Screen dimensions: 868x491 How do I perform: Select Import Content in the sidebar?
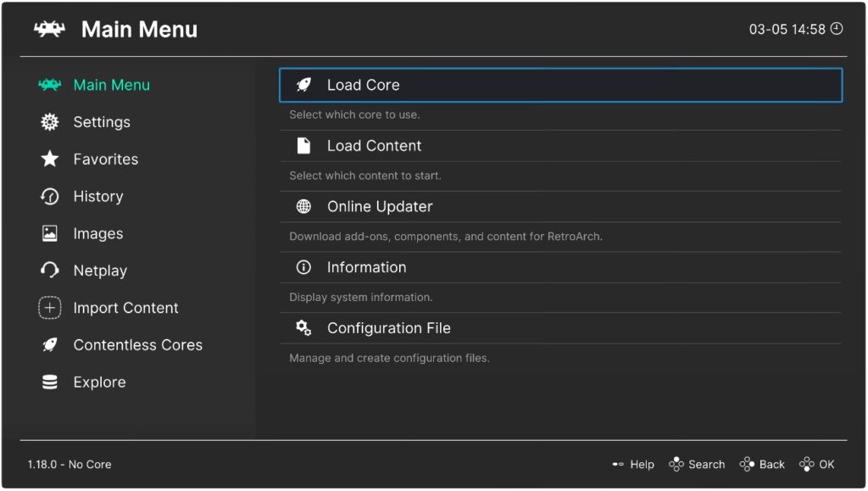click(125, 308)
